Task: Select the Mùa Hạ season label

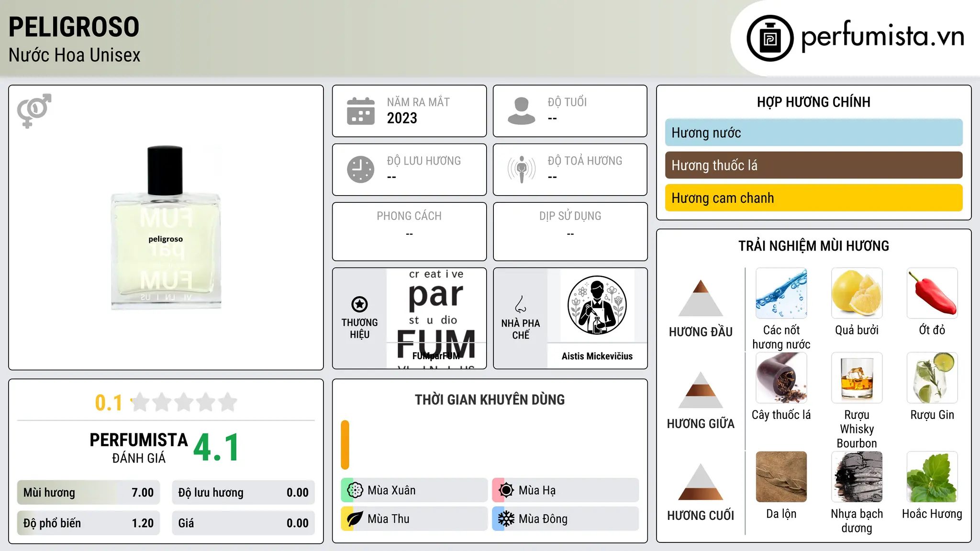Action: tap(537, 490)
